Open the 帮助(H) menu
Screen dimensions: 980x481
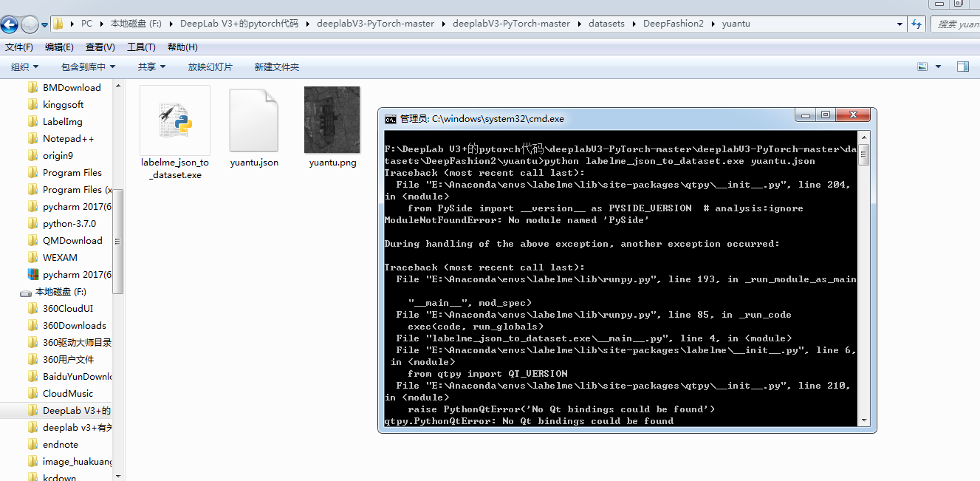tap(182, 47)
